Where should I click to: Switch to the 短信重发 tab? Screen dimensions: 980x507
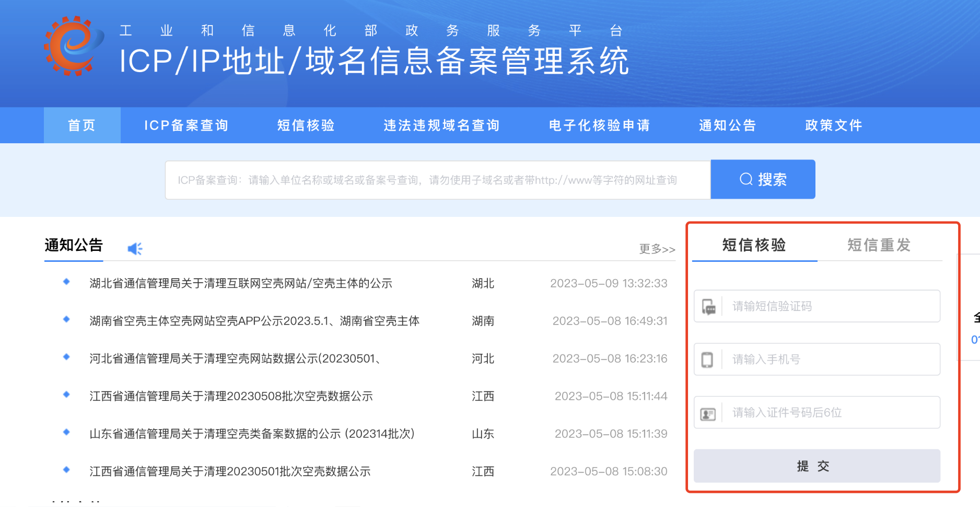pyautogui.click(x=879, y=245)
